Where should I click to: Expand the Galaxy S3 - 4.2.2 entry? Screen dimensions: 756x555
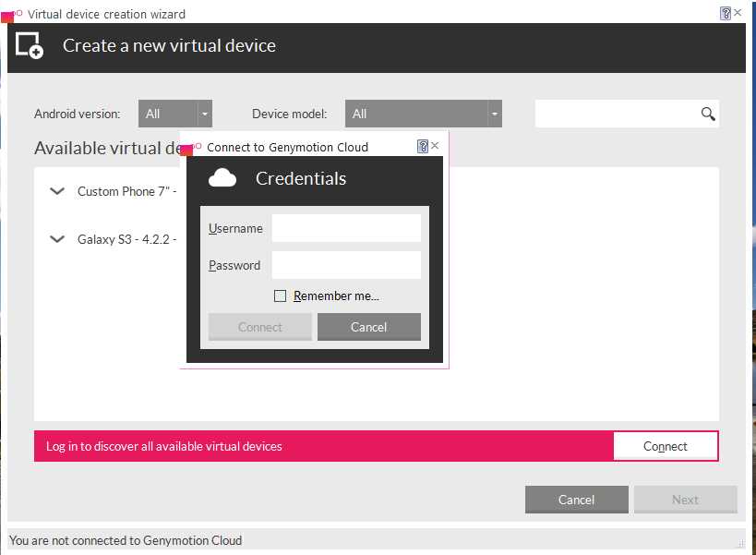(57, 238)
